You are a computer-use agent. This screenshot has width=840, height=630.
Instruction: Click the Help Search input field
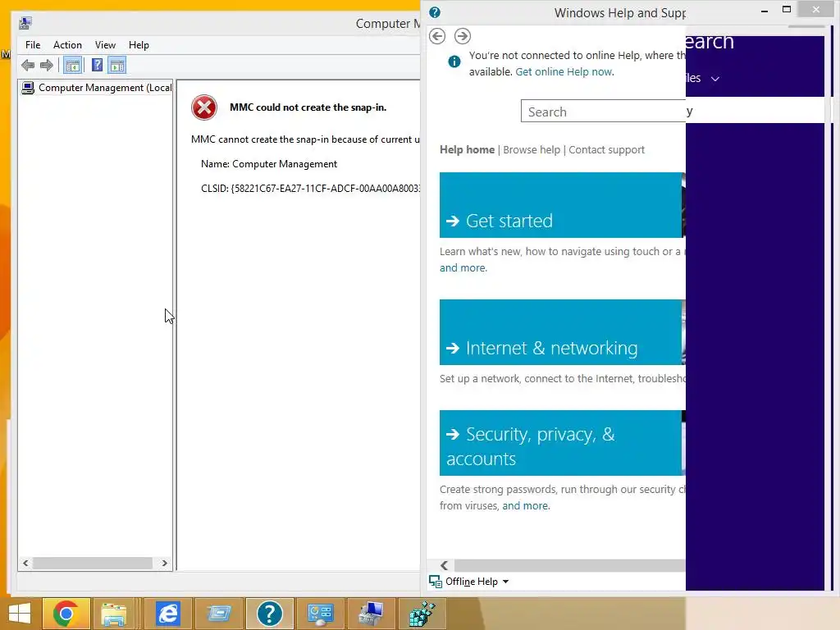[603, 112]
